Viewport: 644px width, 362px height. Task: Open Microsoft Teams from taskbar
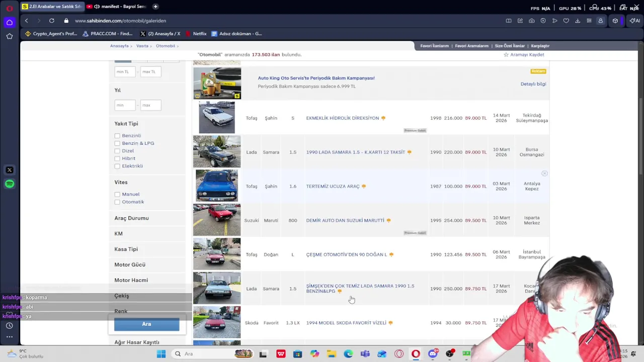tap(365, 354)
